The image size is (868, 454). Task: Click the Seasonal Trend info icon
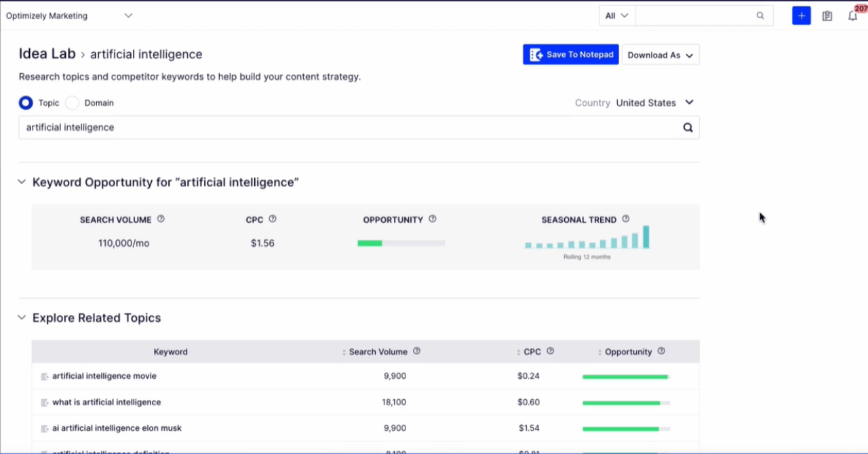coord(626,219)
